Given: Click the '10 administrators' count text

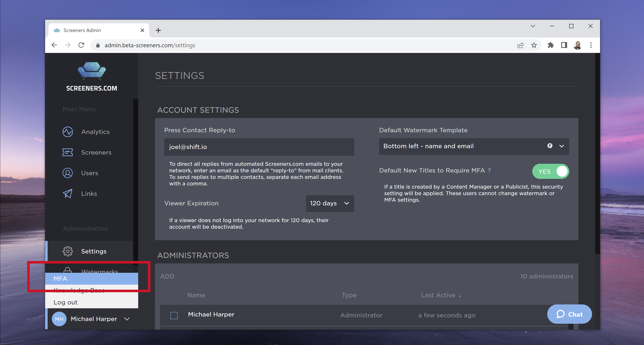Looking at the screenshot, I should pos(547,277).
